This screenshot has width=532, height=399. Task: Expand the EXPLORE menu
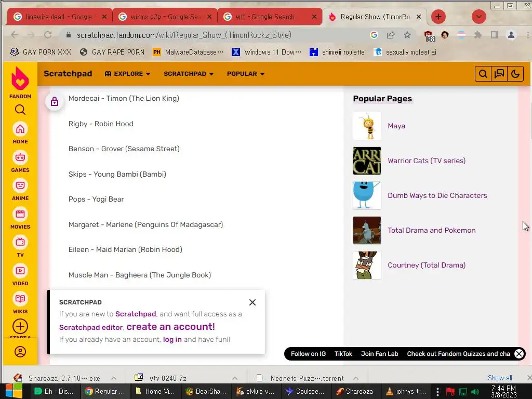coord(128,74)
